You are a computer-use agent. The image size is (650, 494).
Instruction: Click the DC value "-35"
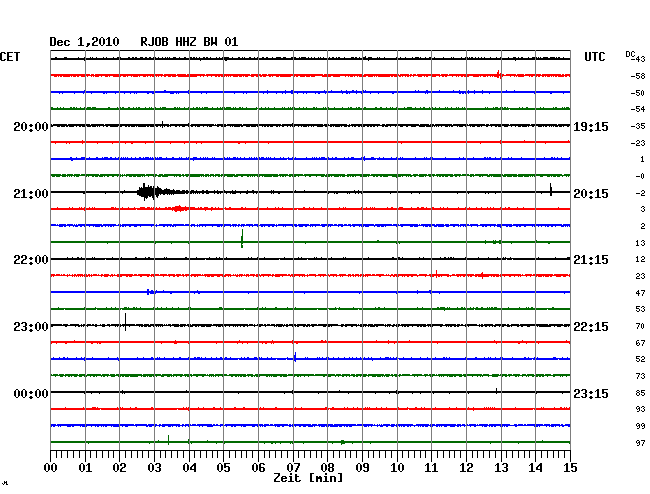638,126
